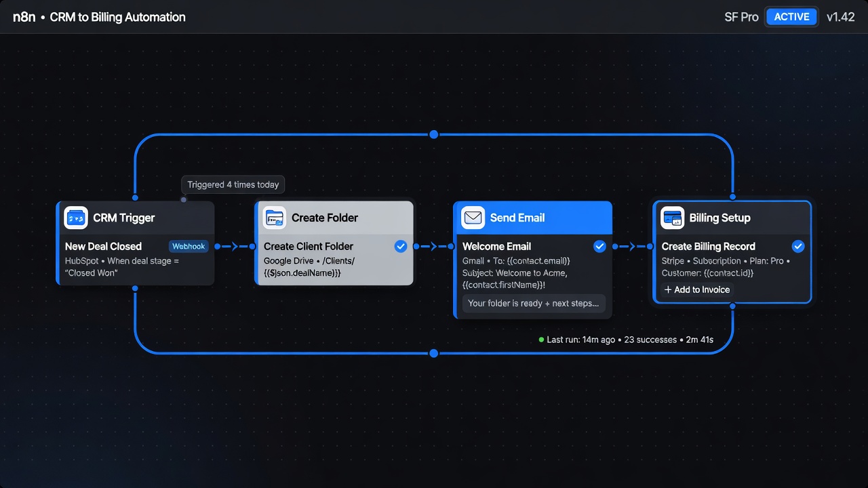868x488 pixels.
Task: Click Send Email output connector dot
Action: (614, 247)
